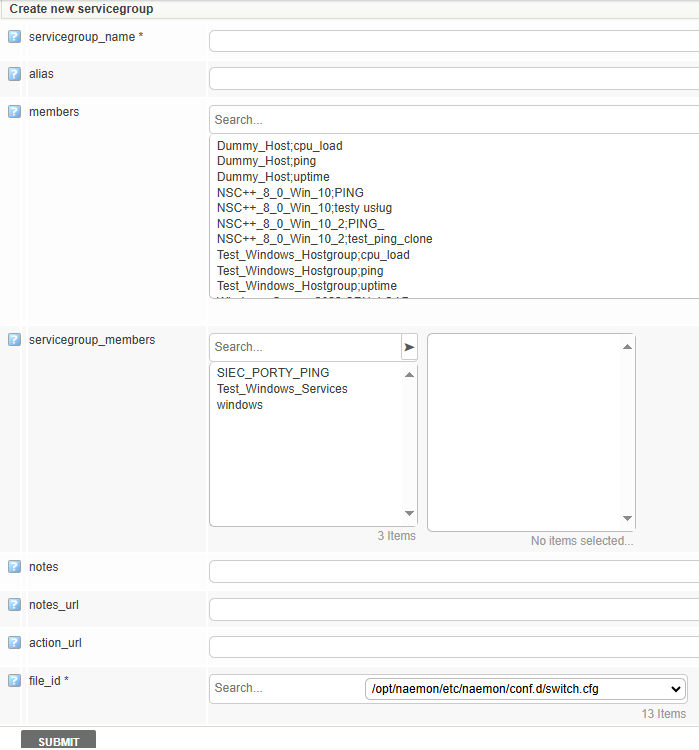Viewport: 699px width, 750px height.
Task: Click scroll-down arrow of available servicegroups list
Action: pos(409,514)
